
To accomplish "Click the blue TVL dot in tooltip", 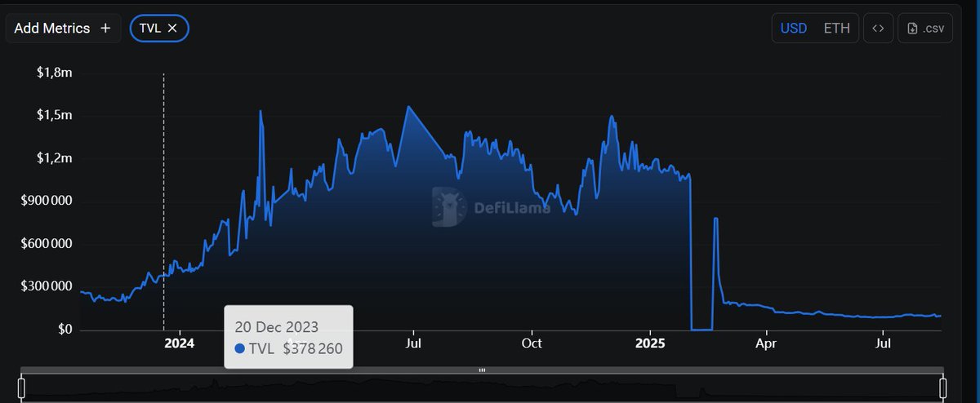I will pos(239,349).
